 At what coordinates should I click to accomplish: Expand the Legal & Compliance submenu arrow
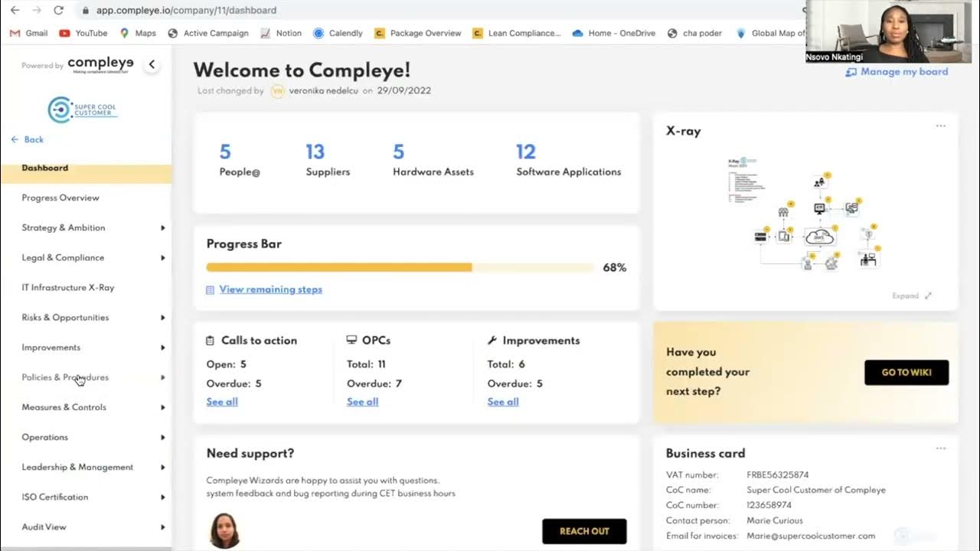coord(162,258)
